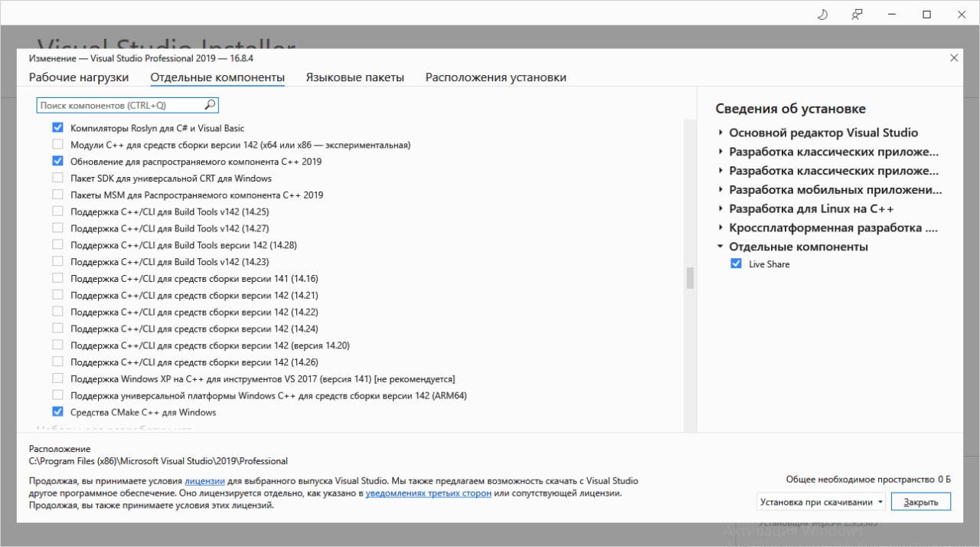Check C++/CLI для средств сборки 142 (14.24)
Image resolution: width=980 pixels, height=547 pixels.
point(57,329)
